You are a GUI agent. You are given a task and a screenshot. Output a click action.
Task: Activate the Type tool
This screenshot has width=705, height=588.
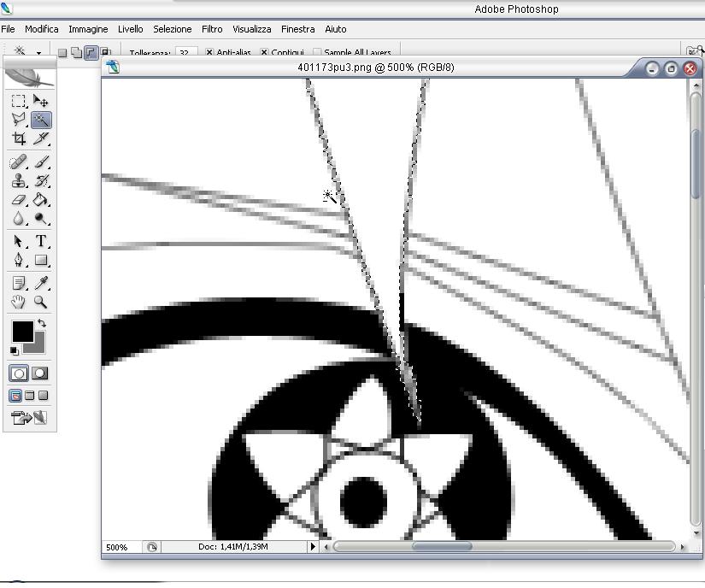pos(40,242)
